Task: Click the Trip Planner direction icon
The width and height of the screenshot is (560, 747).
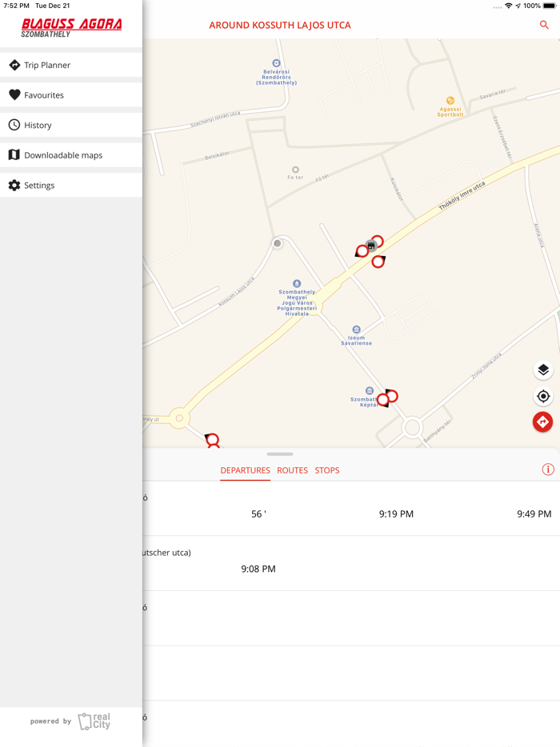Action: (x=14, y=65)
